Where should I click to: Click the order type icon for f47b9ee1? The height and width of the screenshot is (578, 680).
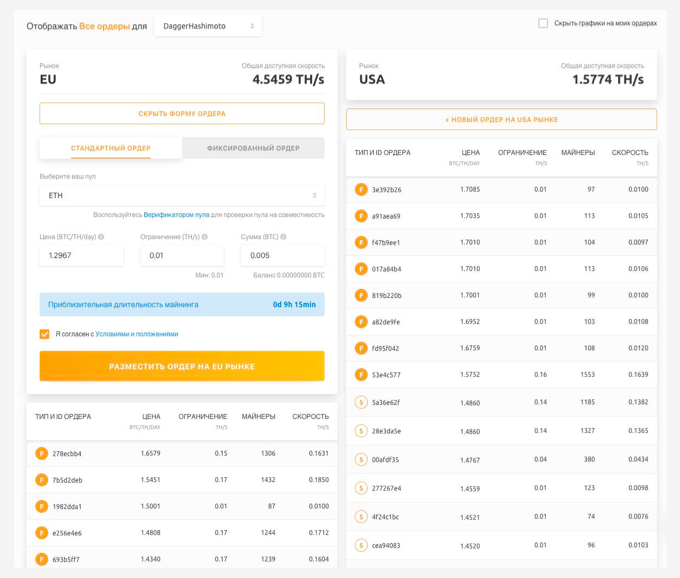click(361, 242)
